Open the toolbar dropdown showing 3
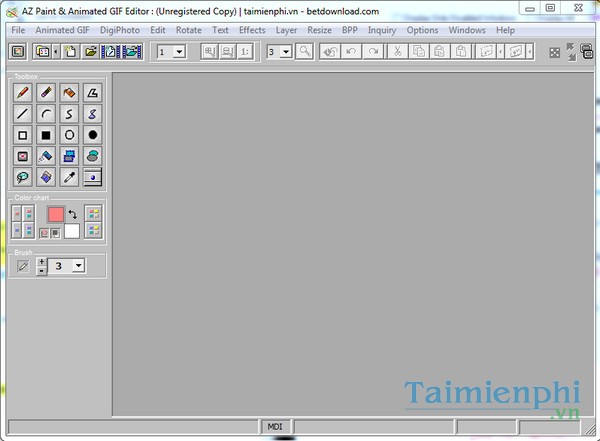The image size is (600, 441). [x=286, y=52]
